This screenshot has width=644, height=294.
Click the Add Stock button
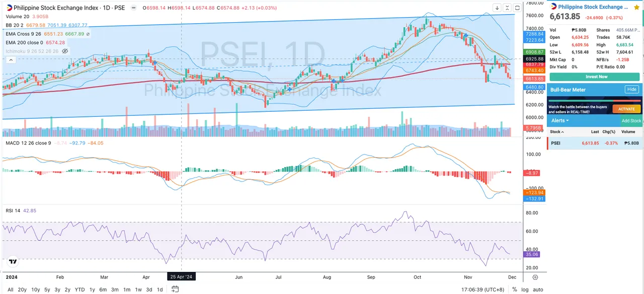(x=631, y=121)
